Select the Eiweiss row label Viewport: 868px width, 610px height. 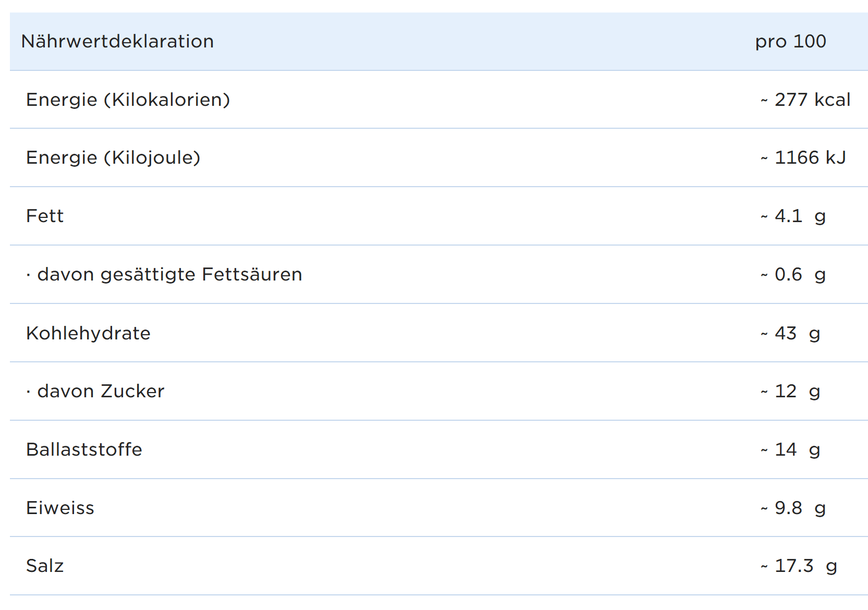point(60,508)
